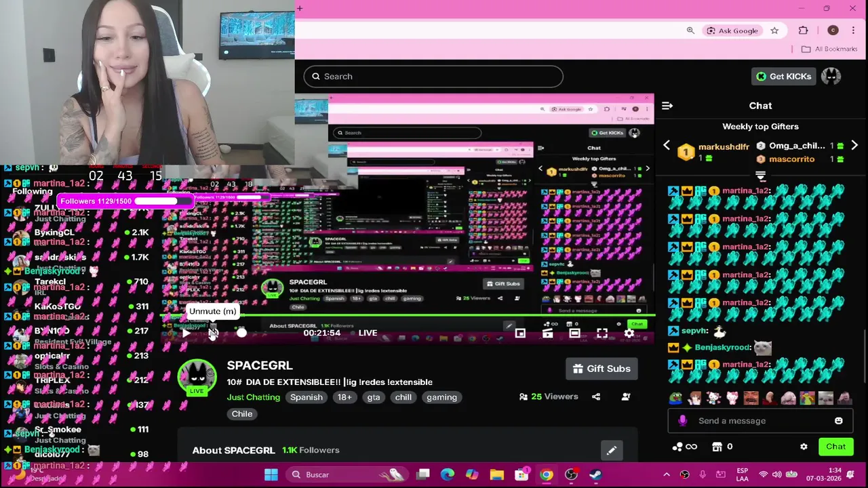Screen dimensions: 868x488
Task: Edit the About SPACEGRL section
Action: click(x=611, y=451)
